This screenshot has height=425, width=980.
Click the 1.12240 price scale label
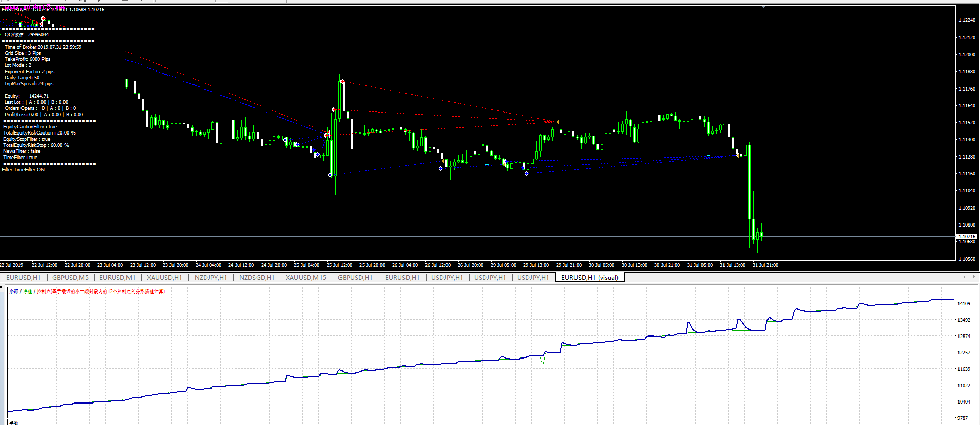967,20
